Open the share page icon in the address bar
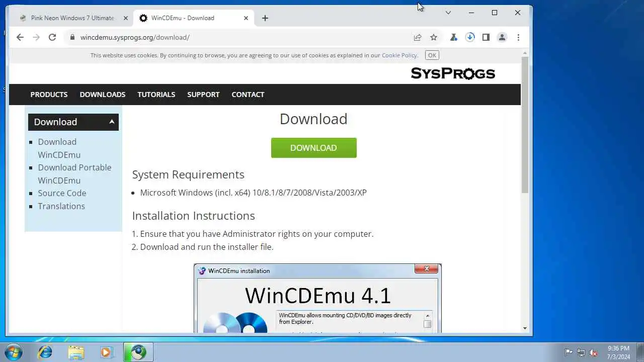Image resolution: width=644 pixels, height=362 pixels. 418,37
